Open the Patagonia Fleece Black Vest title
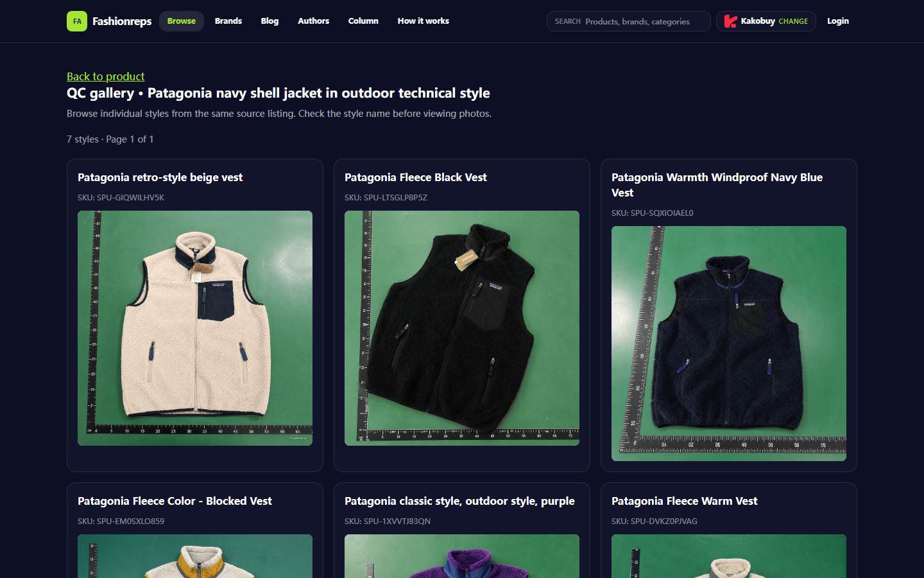 [x=416, y=177]
